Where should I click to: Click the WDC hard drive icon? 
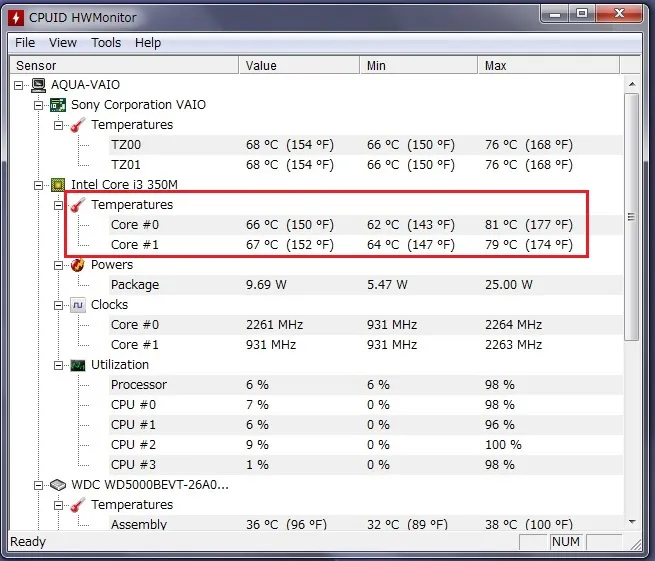[58, 485]
